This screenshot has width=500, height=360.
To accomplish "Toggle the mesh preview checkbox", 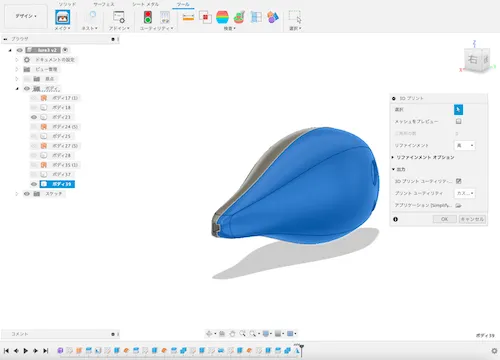I will pos(458,121).
